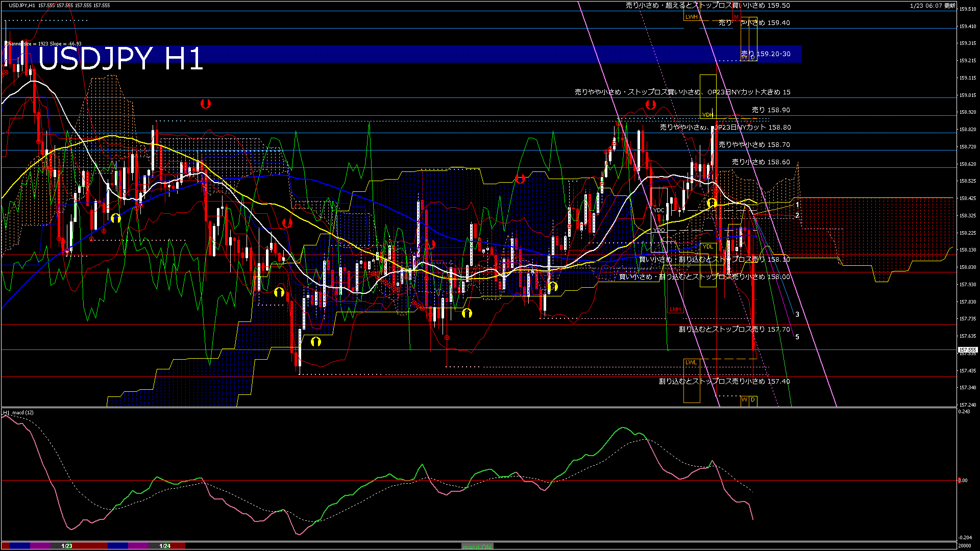Screen dimensions: 980x551
Task: Click the LMH last-month-high label
Action: [x=675, y=309]
